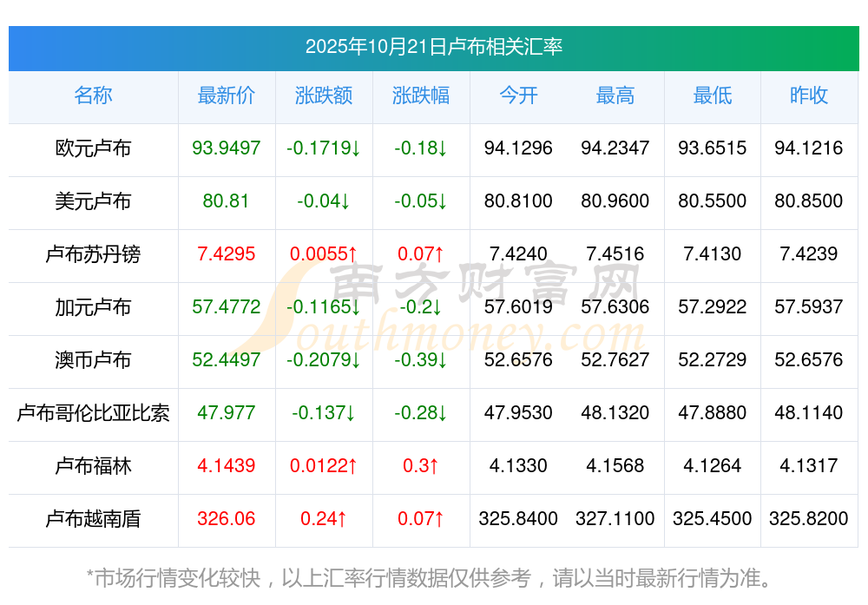Click percent change -0.05↓
The width and height of the screenshot is (868, 605).
(421, 201)
